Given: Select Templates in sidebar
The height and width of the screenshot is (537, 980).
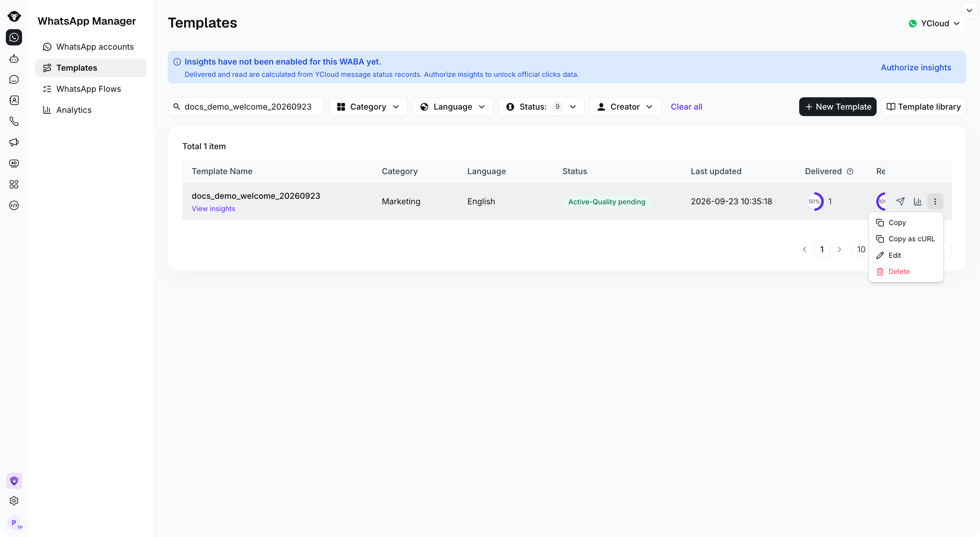Looking at the screenshot, I should click(x=90, y=68).
